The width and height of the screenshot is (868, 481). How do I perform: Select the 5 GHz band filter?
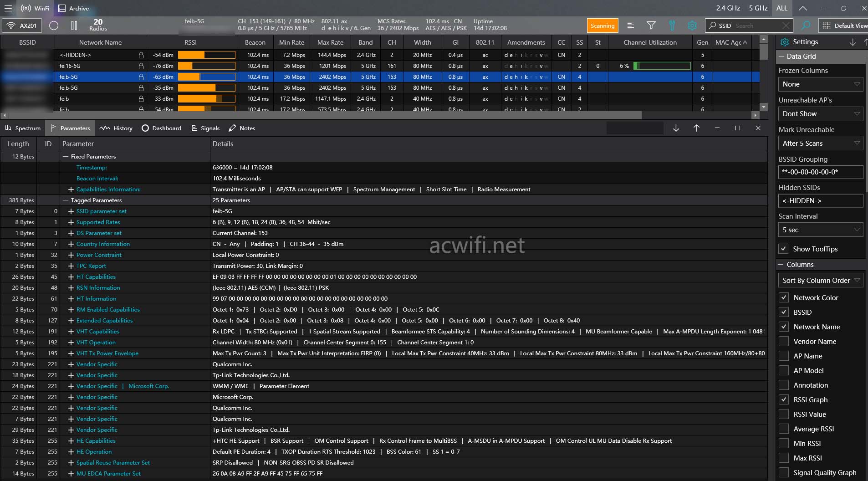coord(758,8)
